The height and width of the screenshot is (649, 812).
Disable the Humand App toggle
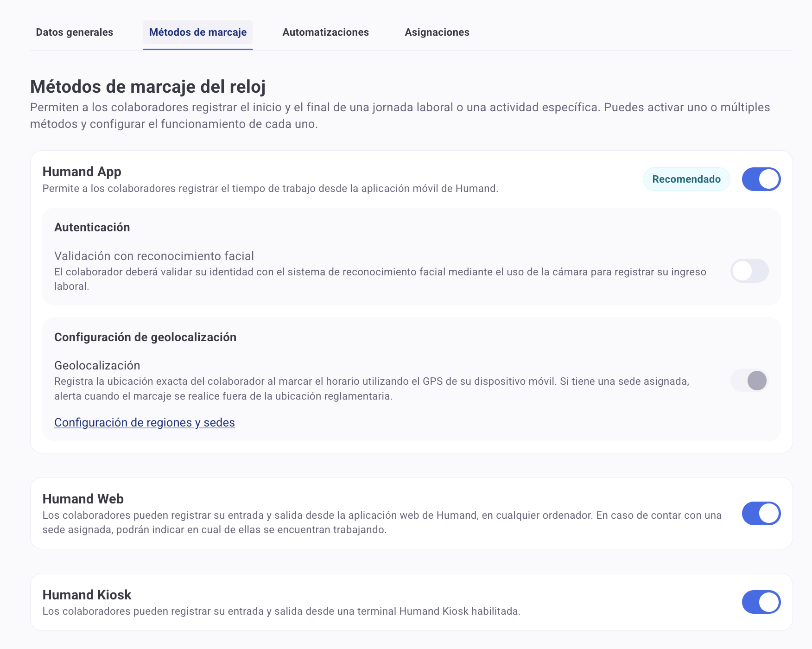click(761, 179)
